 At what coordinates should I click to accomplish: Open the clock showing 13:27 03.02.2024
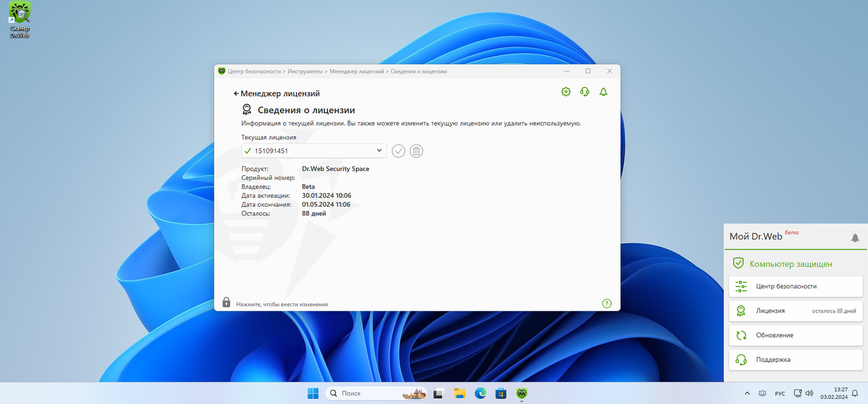[834, 393]
